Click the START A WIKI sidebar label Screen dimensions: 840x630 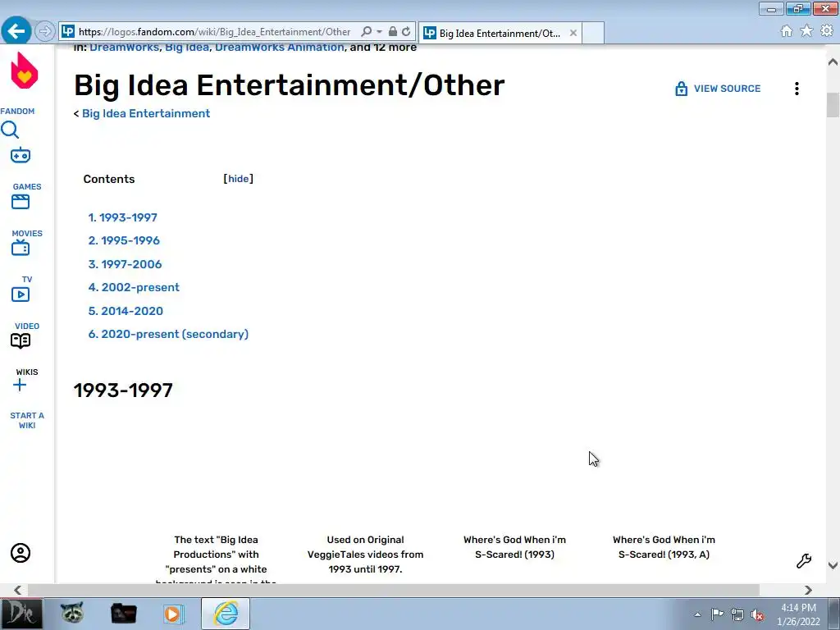pos(27,420)
